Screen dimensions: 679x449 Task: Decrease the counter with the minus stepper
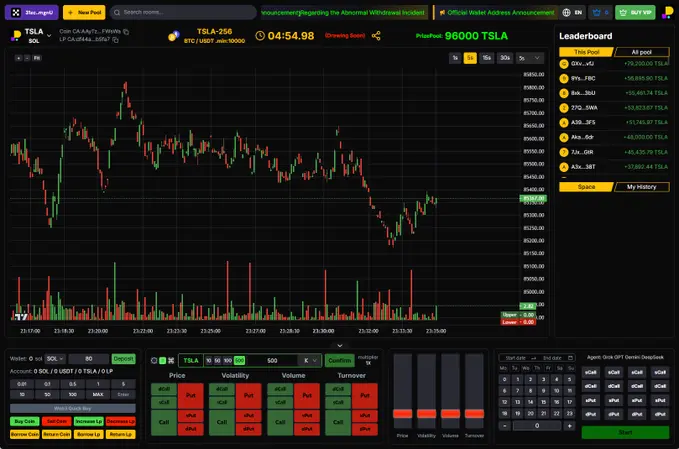505,426
